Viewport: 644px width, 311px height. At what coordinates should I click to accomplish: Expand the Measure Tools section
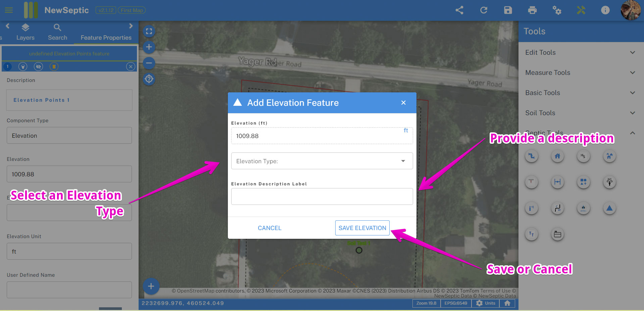pyautogui.click(x=581, y=73)
